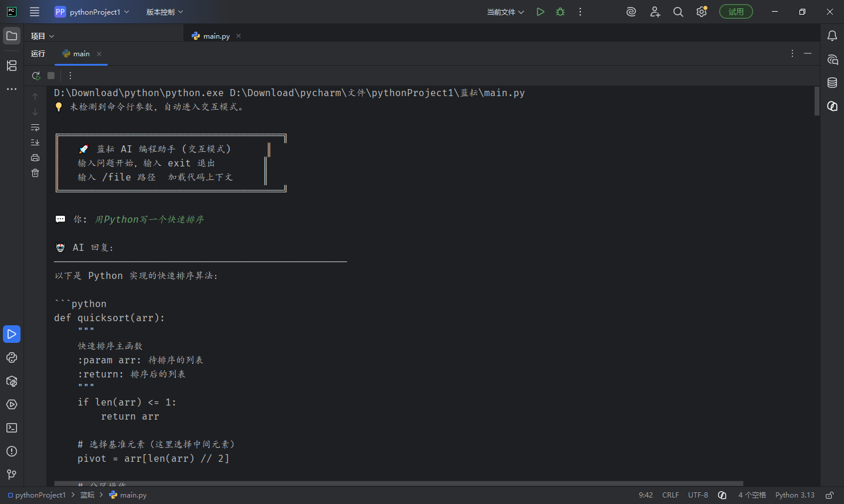Change UTF-8 file encoding
Viewport: 844px width, 504px height.
point(698,495)
